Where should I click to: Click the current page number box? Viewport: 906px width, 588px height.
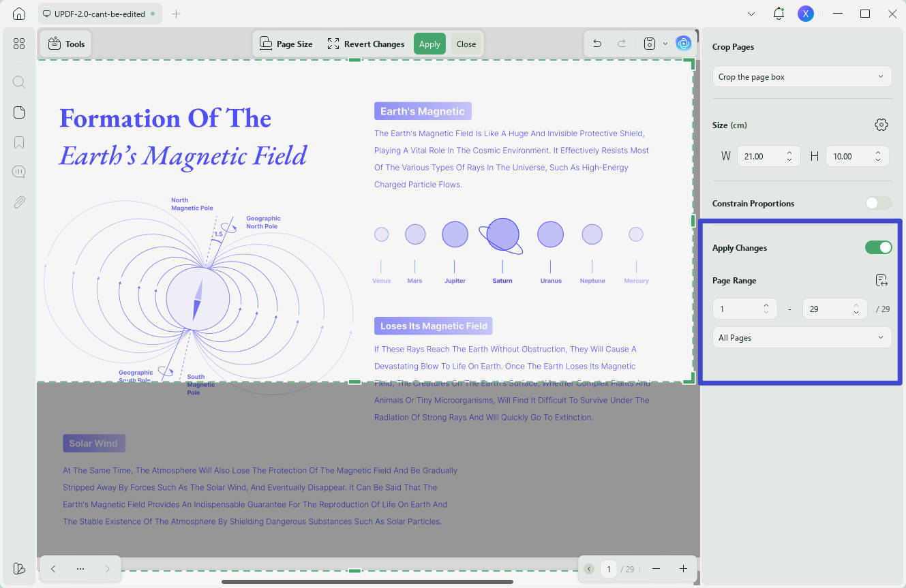click(609, 568)
